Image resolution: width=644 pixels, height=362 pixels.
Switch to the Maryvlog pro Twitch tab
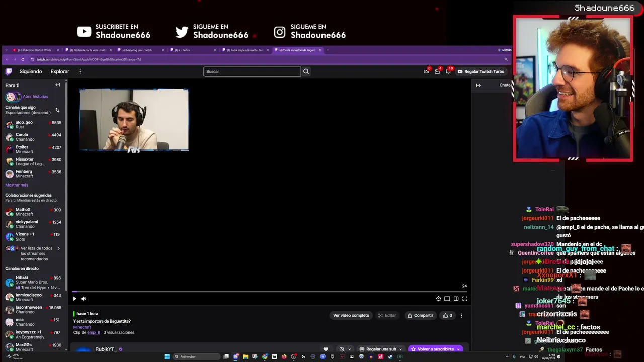(140, 50)
